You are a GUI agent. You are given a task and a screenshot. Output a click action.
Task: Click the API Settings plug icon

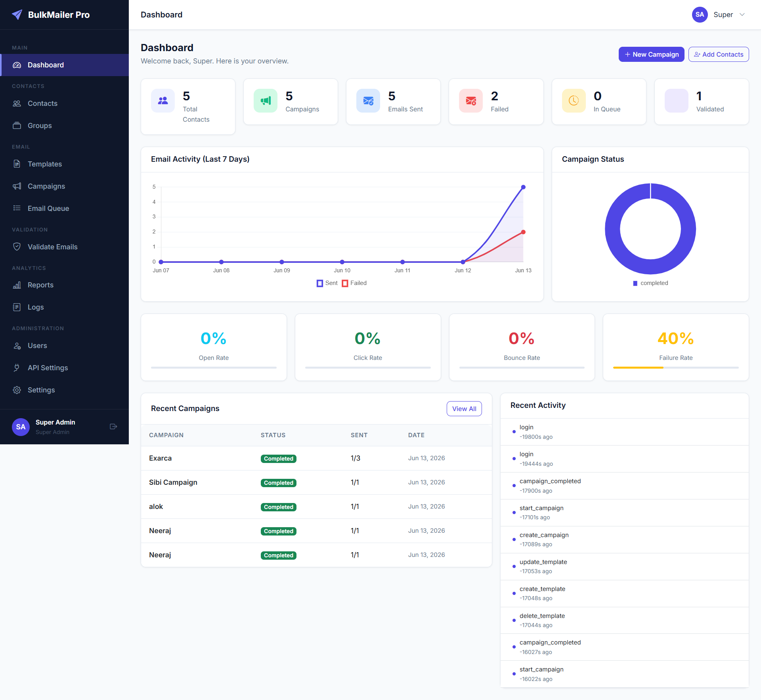point(17,367)
